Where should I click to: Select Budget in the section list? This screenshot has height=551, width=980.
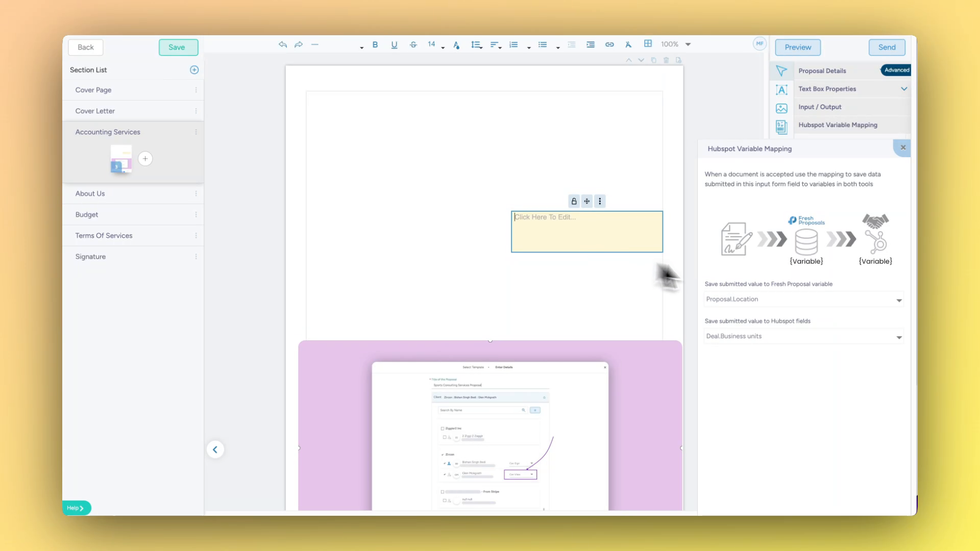pos(87,215)
